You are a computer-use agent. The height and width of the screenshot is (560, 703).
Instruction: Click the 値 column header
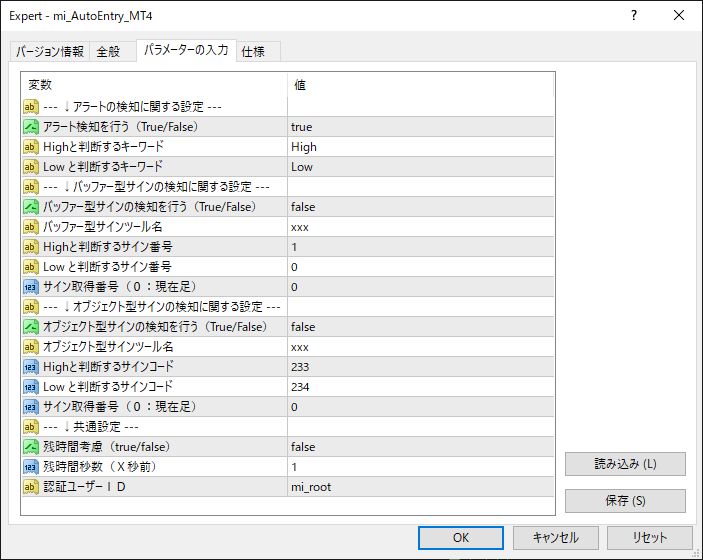click(x=420, y=85)
